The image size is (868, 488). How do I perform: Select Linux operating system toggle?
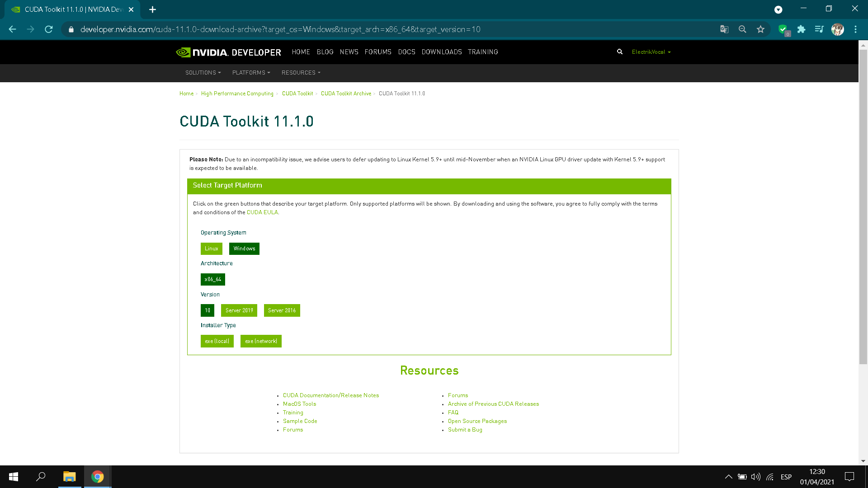coord(211,248)
